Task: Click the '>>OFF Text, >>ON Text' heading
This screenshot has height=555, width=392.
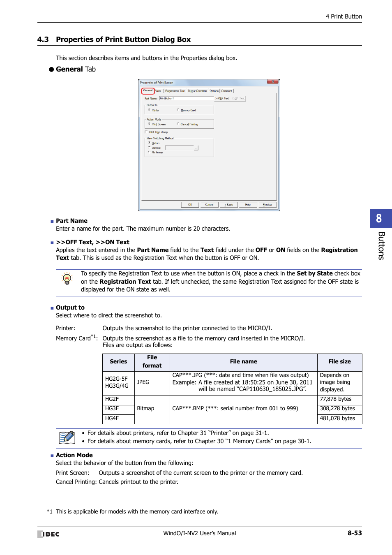Action: [x=92, y=242]
